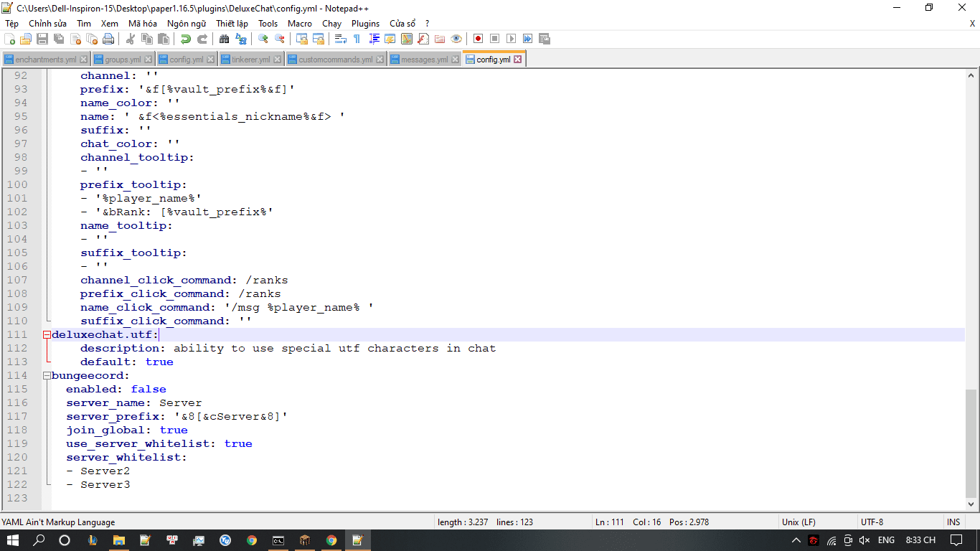
Task: Open the Windows Start menu
Action: [x=13, y=540]
